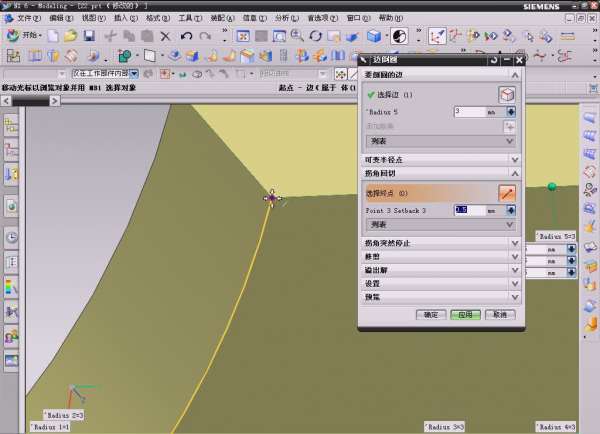Image resolution: width=600 pixels, height=434 pixels.
Task: Expand the 预览 section
Action: point(515,297)
